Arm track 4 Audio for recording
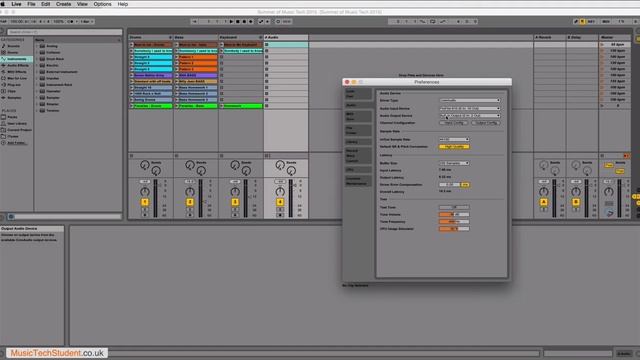640x360 pixels. click(x=280, y=215)
